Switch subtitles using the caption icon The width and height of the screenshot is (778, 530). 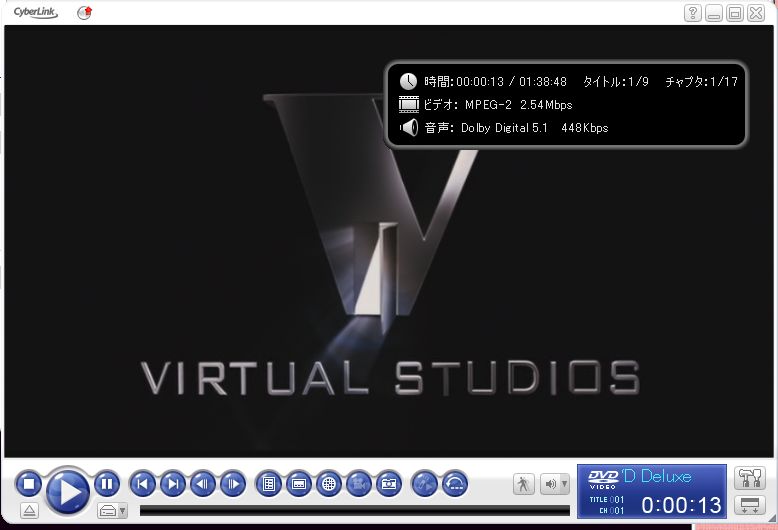(x=299, y=484)
